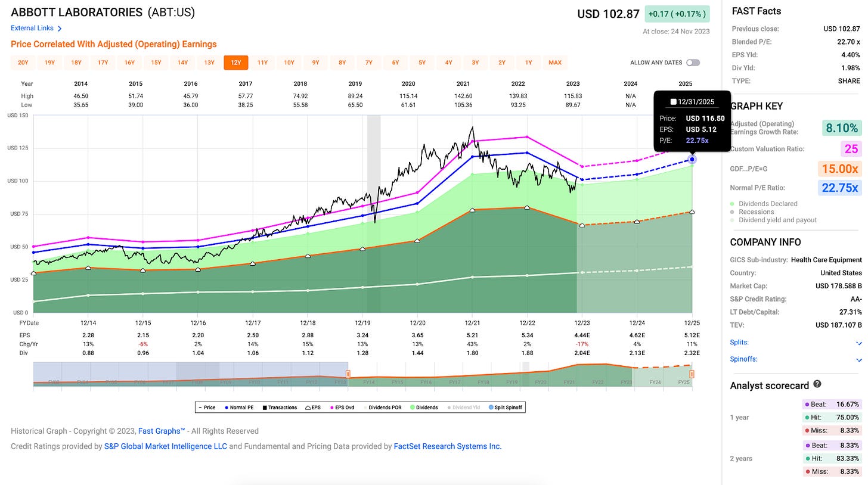Screen dimensions: 868x485
Task: Select the active 12Y range tab
Action: point(236,63)
